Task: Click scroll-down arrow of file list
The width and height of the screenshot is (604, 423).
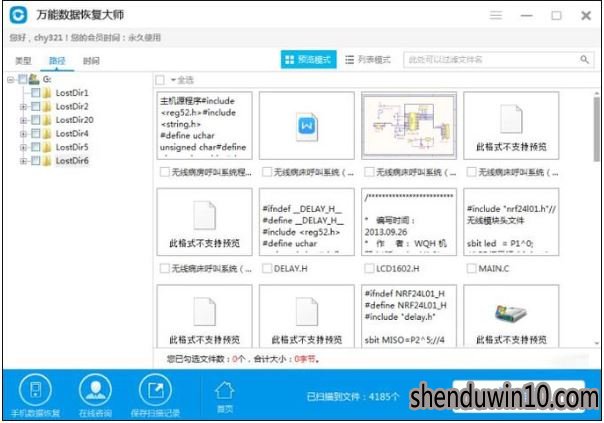Action: coord(597,343)
